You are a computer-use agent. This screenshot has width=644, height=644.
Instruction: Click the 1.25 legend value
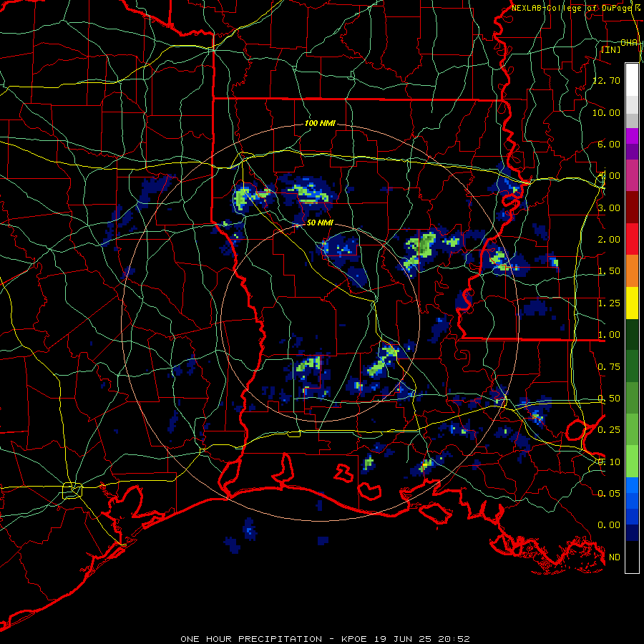pyautogui.click(x=609, y=303)
